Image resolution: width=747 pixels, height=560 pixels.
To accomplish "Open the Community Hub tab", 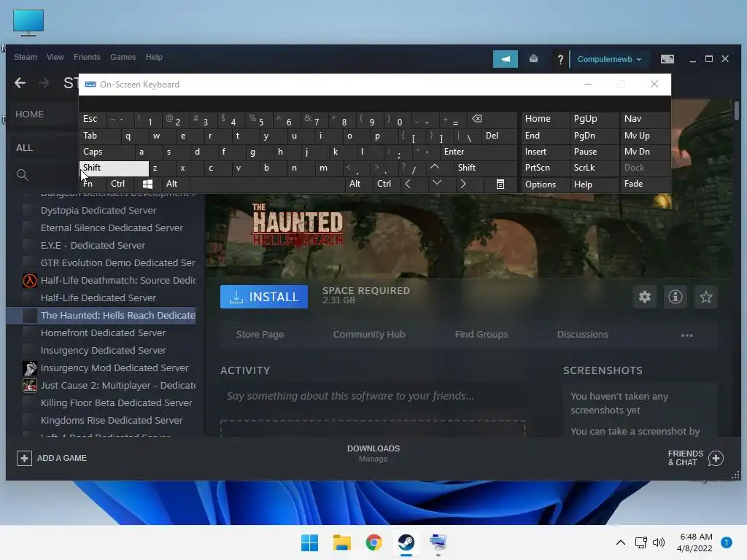I will 369,335.
